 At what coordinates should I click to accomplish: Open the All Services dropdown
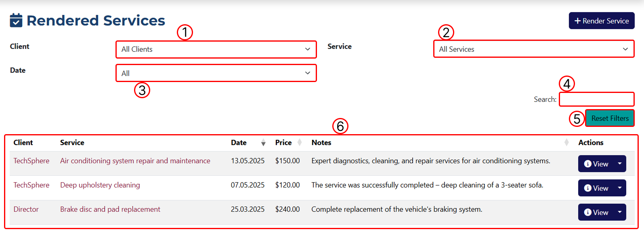[534, 49]
